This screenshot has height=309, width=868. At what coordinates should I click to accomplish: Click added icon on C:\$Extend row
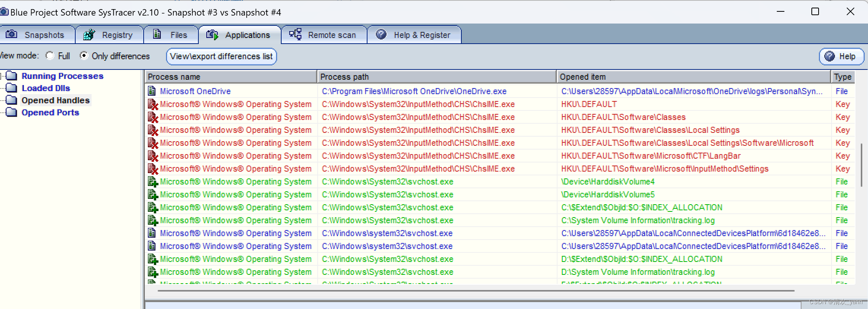click(153, 207)
